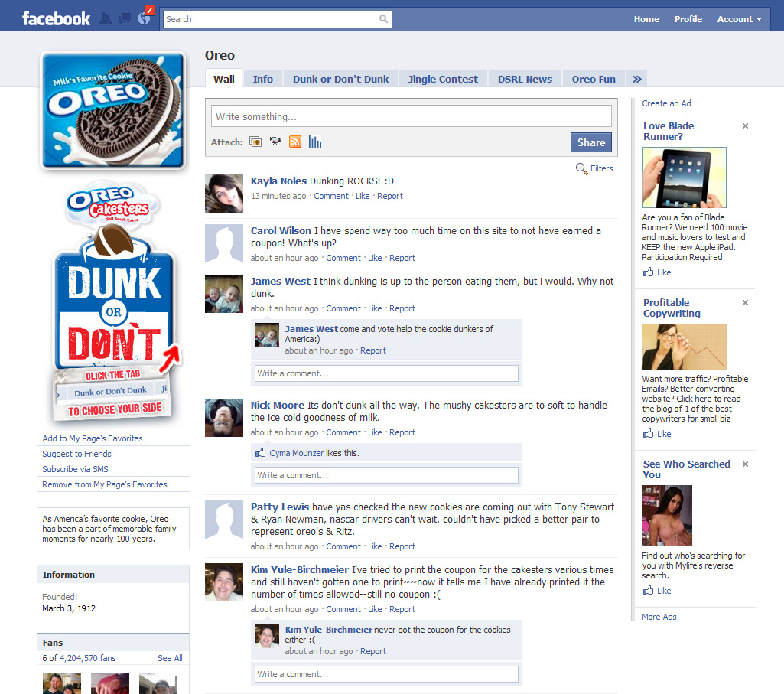Click thumbs-up icon beside Cyma Mounzer
784x694 pixels.
coord(261,453)
